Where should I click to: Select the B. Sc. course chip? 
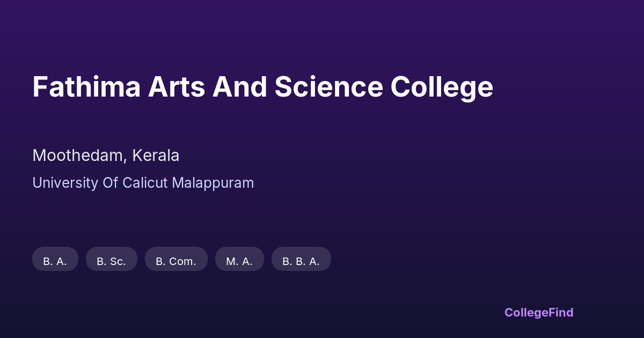(112, 259)
